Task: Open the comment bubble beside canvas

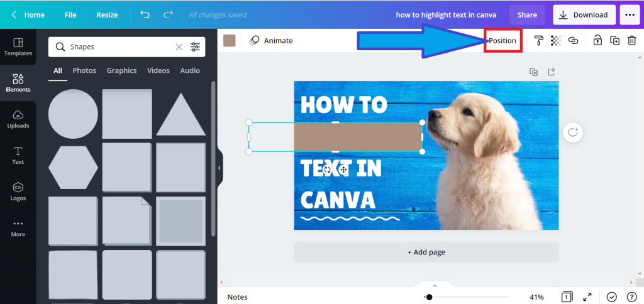Action: coord(573,133)
